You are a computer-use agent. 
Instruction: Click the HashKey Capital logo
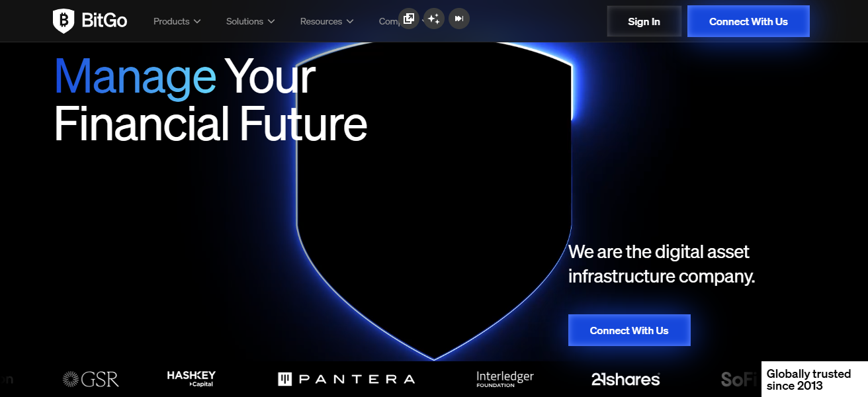tap(191, 378)
